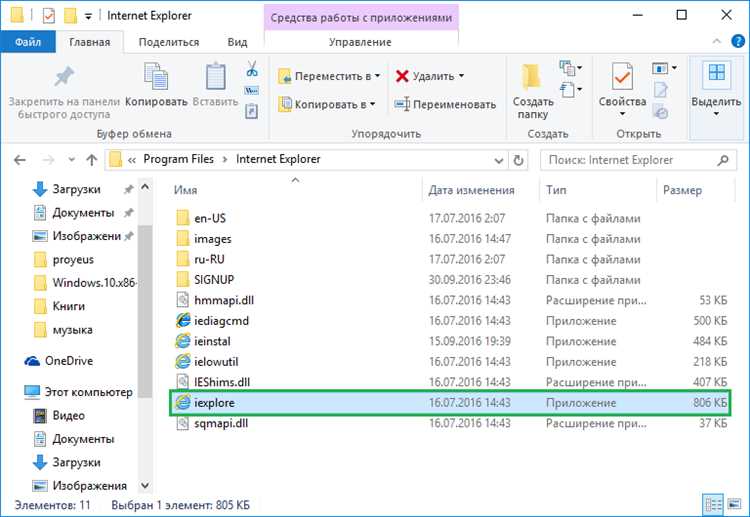Screen dimensions: 750x517
Task: Click navigation pane scroll down arrow
Action: (145, 485)
